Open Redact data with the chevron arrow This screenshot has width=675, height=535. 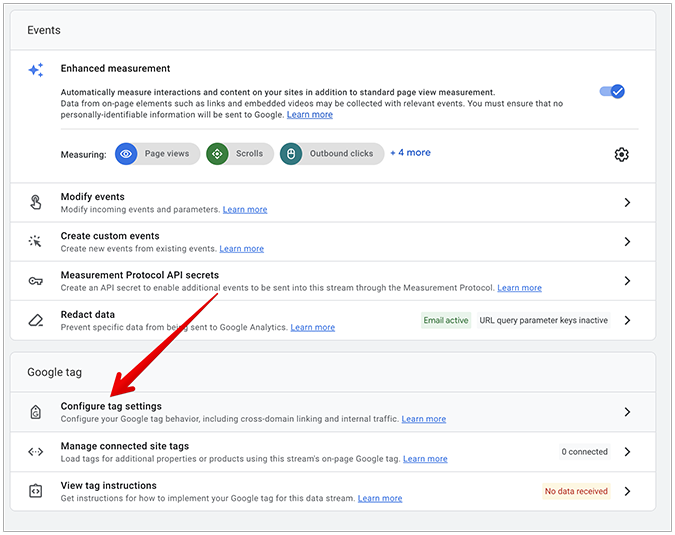627,320
